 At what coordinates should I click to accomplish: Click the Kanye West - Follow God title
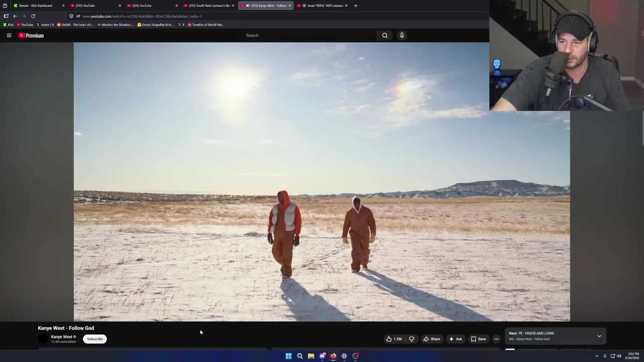[66, 328]
